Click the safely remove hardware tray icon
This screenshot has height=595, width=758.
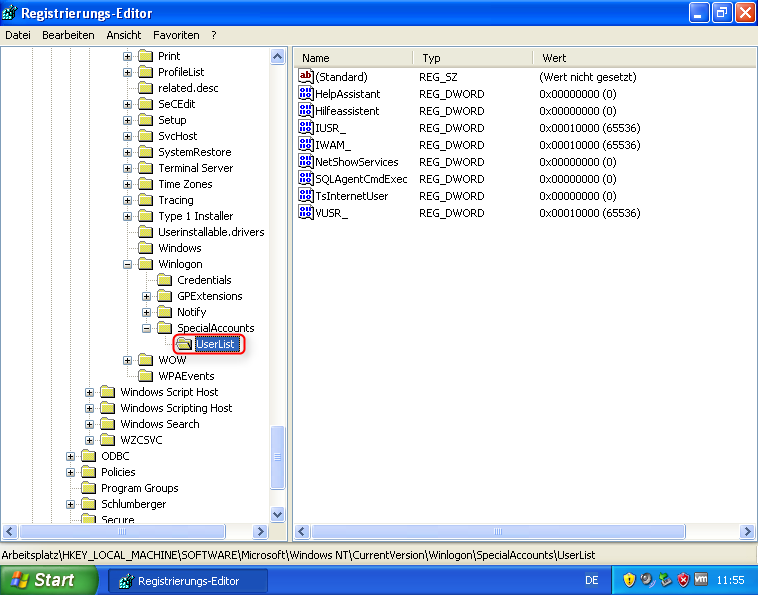point(666,580)
